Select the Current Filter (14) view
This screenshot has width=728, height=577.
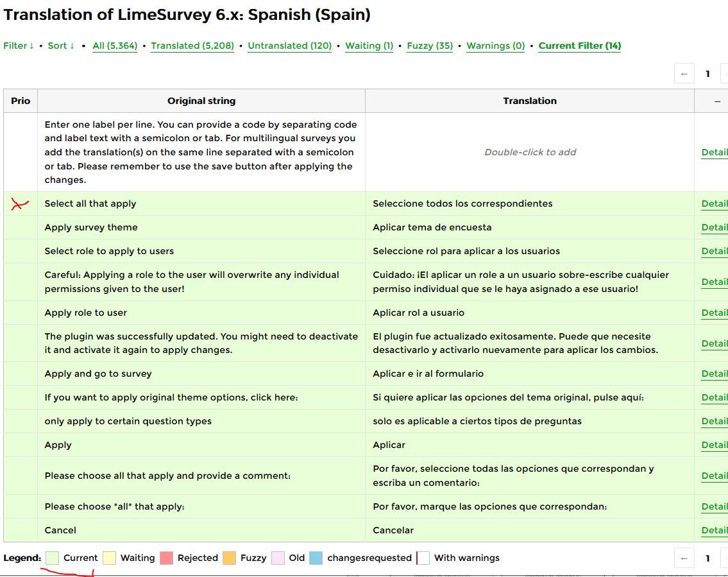tap(579, 46)
